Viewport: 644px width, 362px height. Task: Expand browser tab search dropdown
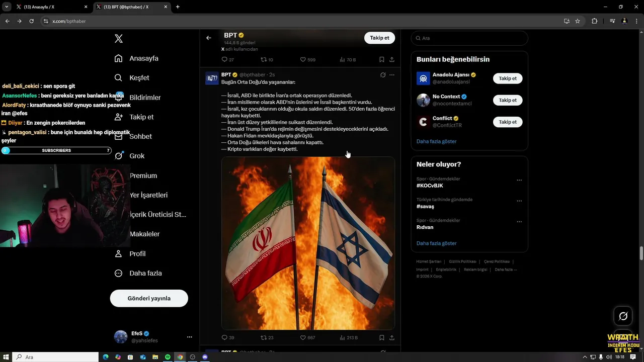pos(6,7)
